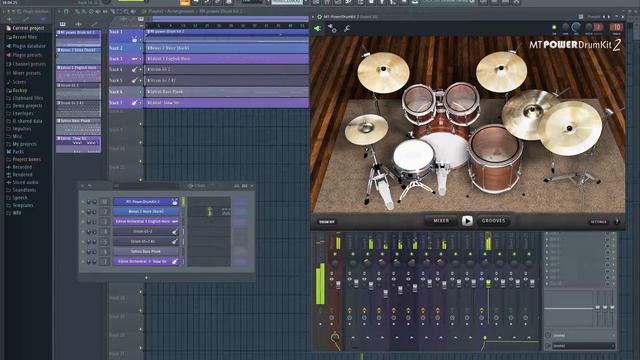The image size is (640, 360).
Task: Select the MT PowerDrumKit 2 channel button
Action: click(x=146, y=202)
